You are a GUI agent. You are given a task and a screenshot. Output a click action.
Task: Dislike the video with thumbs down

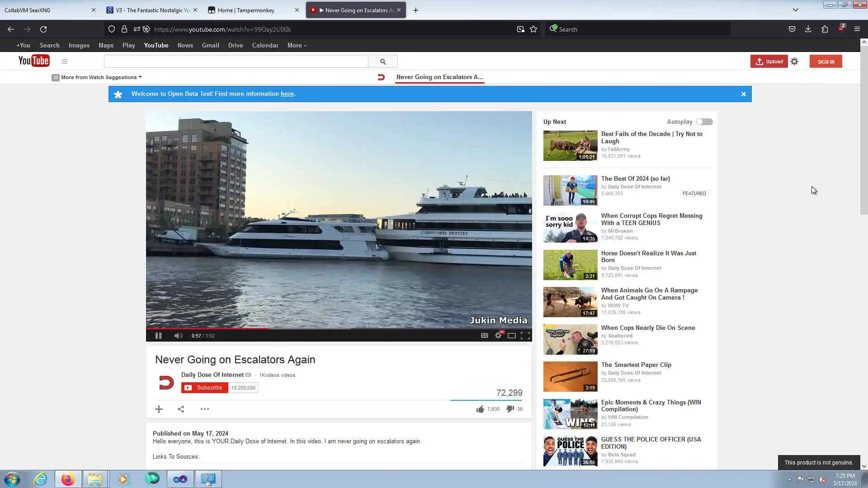510,409
